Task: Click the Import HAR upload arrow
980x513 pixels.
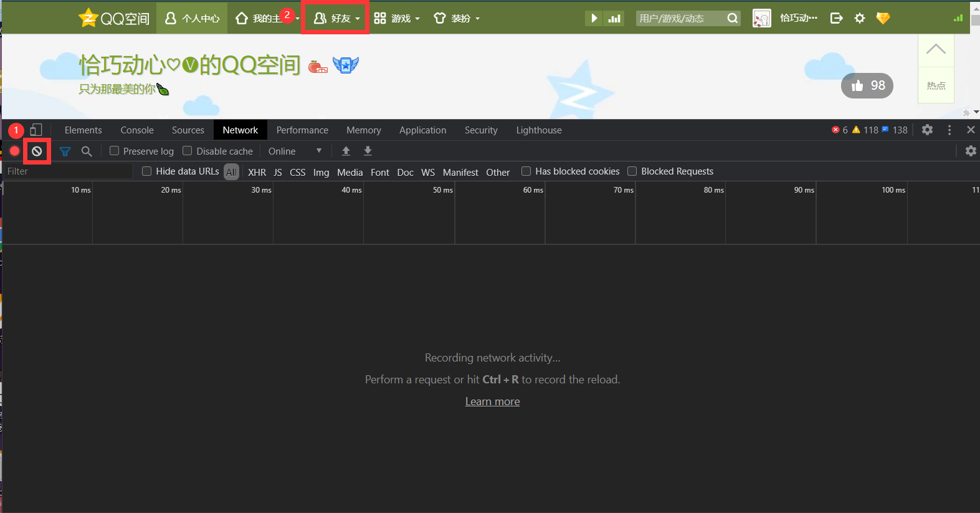Action: [x=346, y=151]
